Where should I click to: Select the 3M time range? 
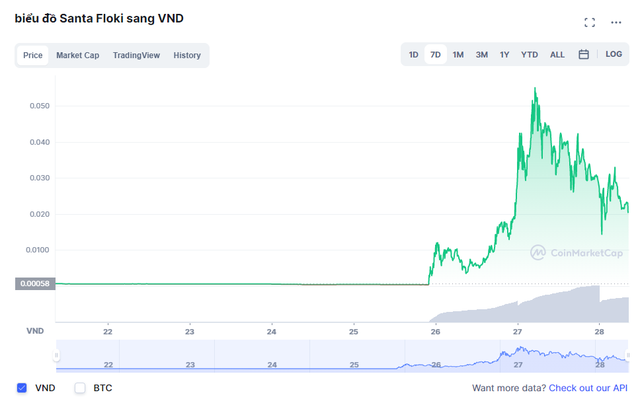482,55
